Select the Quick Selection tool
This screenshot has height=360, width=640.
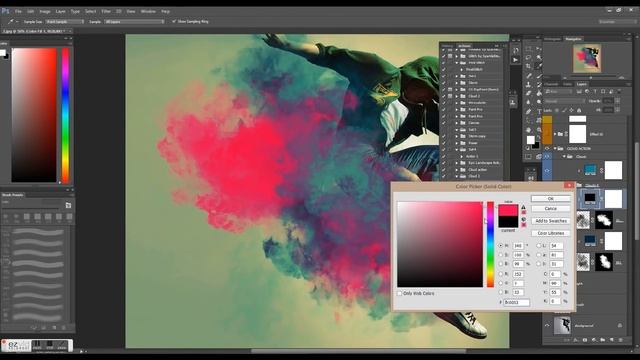(x=539, y=58)
